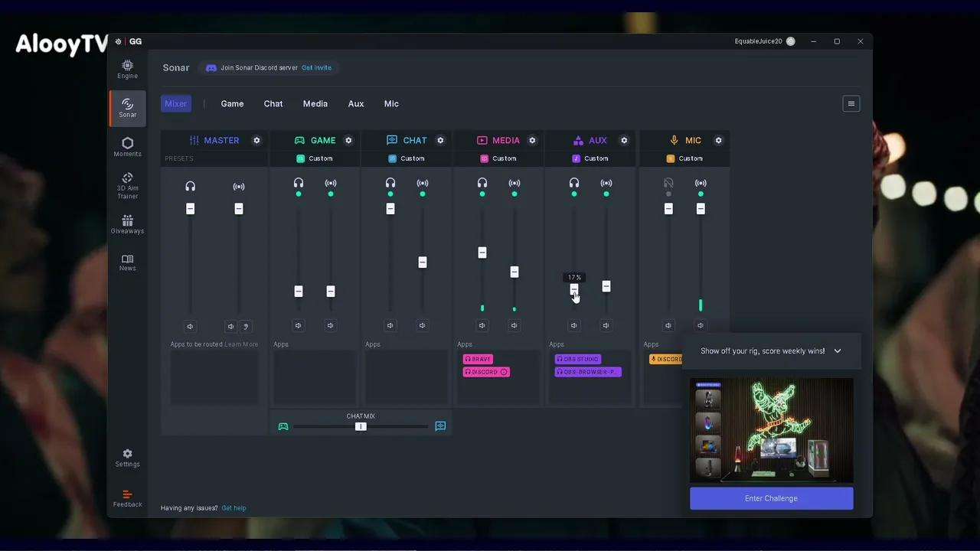
Task: Click the Media stream broadcast icon
Action: pyautogui.click(x=514, y=183)
